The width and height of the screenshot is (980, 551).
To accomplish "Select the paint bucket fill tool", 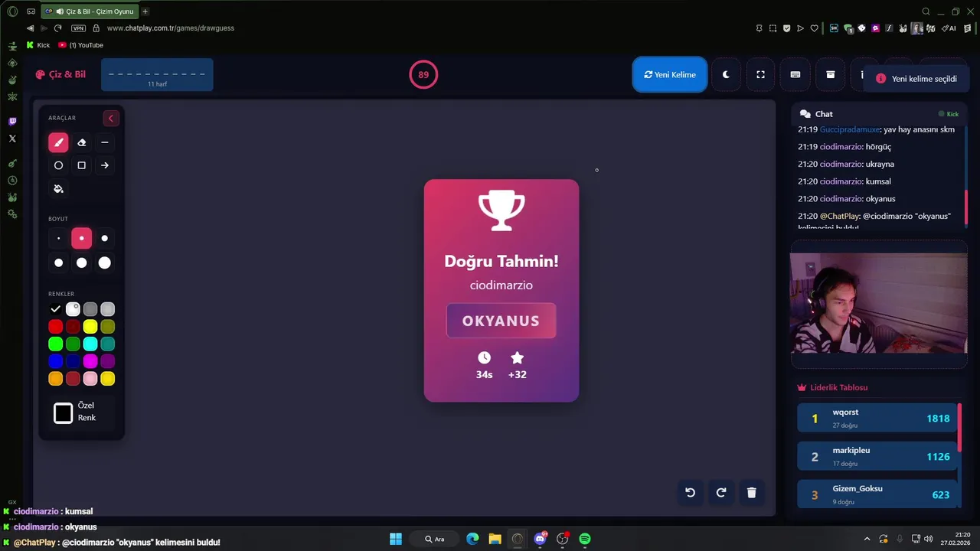I will point(58,189).
